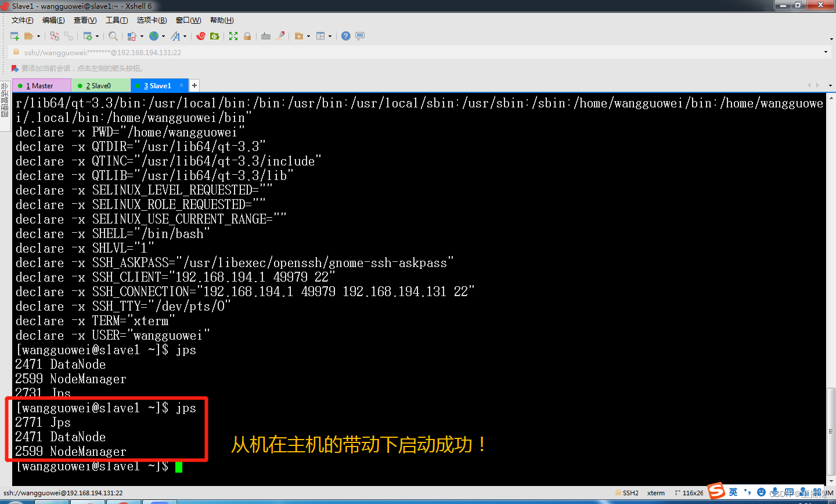Image resolution: width=836 pixels, height=504 pixels.
Task: Open the color scheme toolbar icon
Action: [132, 36]
